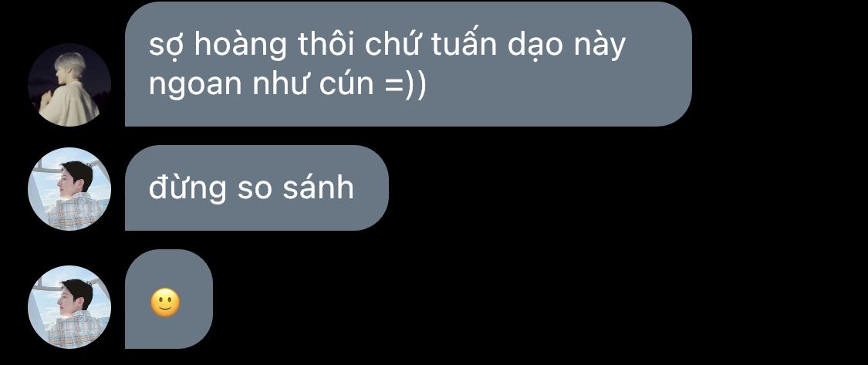Click the word "hoàng" in the first message

click(241, 46)
